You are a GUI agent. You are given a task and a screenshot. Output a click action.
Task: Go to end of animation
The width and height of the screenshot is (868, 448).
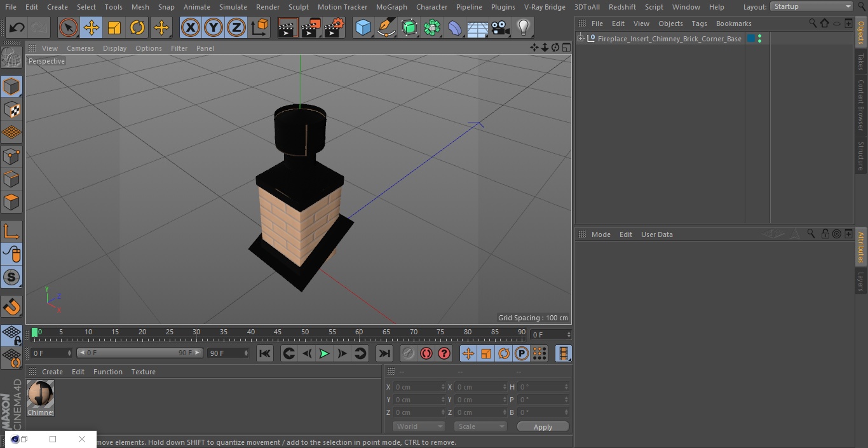384,353
